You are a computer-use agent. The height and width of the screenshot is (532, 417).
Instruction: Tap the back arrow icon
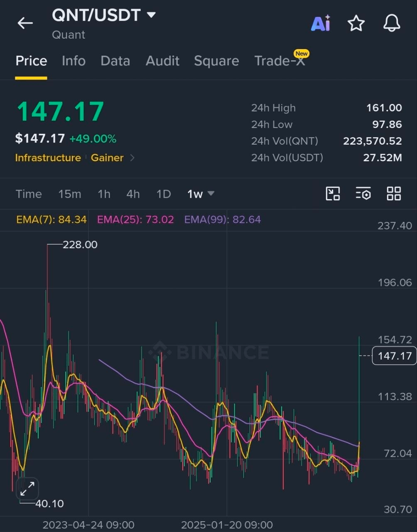point(25,23)
